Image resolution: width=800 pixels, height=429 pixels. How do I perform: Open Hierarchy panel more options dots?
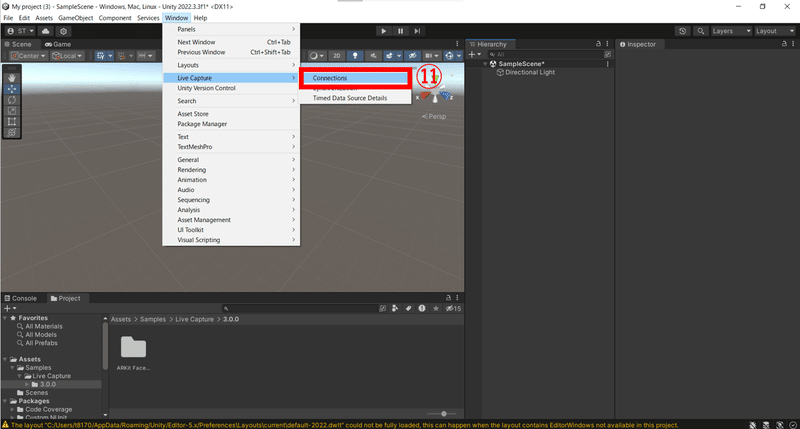[607, 44]
